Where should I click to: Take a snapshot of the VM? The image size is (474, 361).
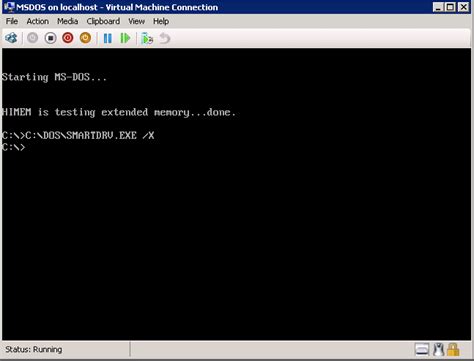pyautogui.click(x=147, y=38)
